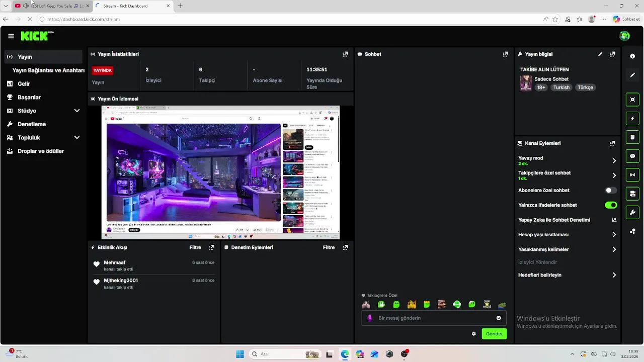The width and height of the screenshot is (644, 362).
Task: Disable Yalnızca ifadelerle sohbet toggle
Action: [x=611, y=205]
